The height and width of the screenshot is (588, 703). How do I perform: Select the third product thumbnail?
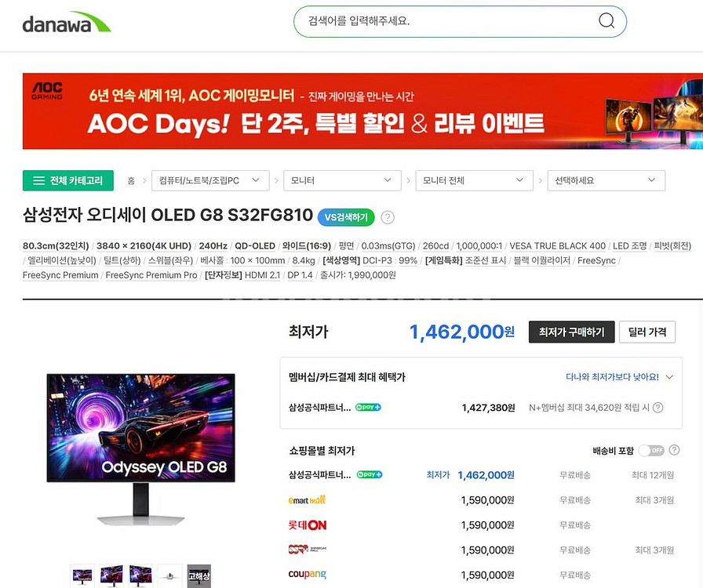pyautogui.click(x=140, y=576)
